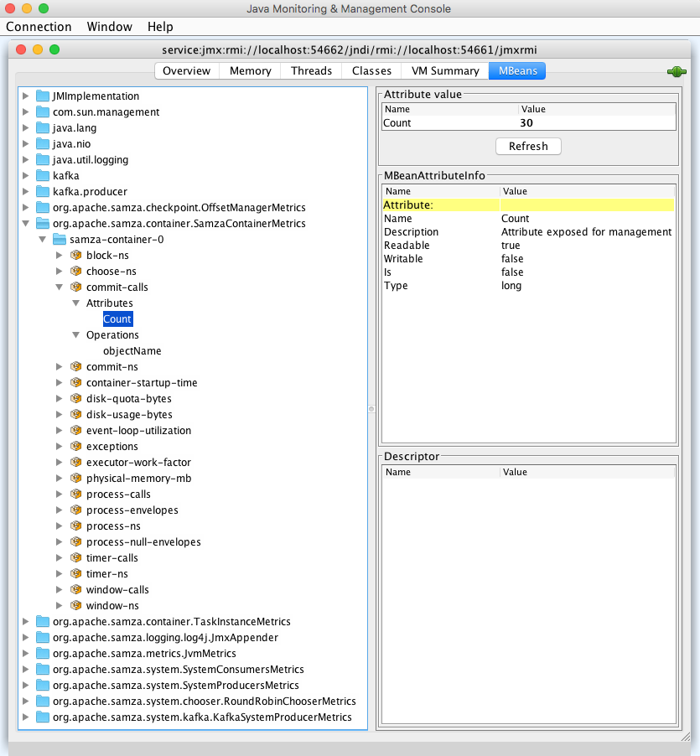Click the exceptions MBean icon
This screenshot has width=700, height=756.
point(76,447)
